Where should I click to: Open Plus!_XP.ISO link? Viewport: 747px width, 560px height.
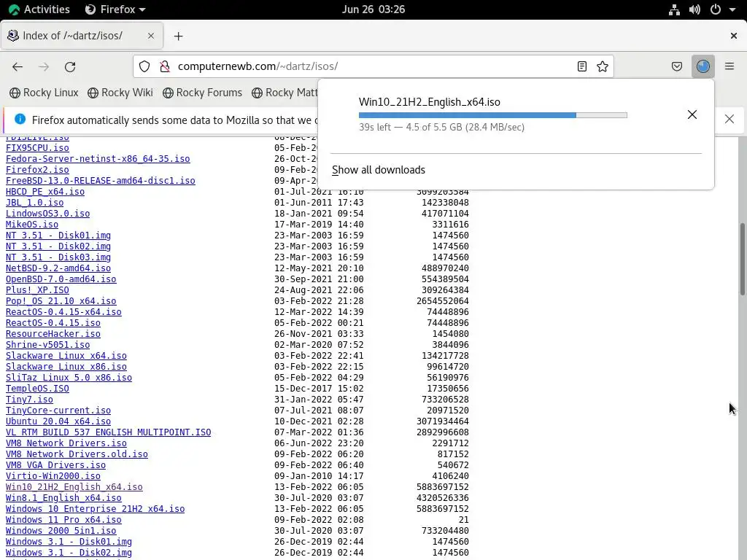coord(37,290)
